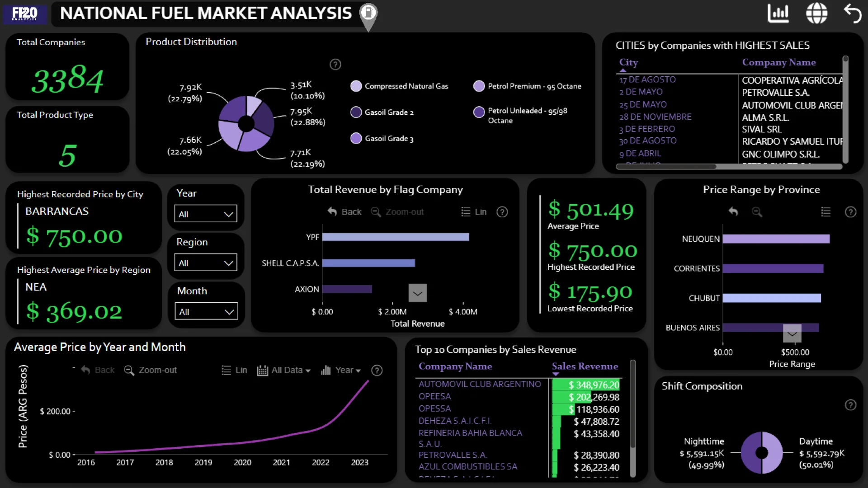The width and height of the screenshot is (868, 488).
Task: Toggle Petrol Premium 95 Octane legend swatch
Action: coord(479,86)
